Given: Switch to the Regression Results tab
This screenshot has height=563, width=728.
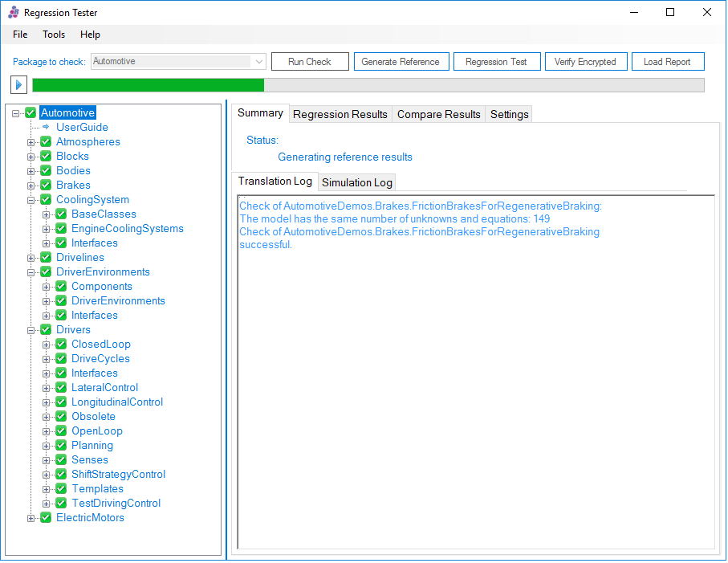Looking at the screenshot, I should click(340, 114).
